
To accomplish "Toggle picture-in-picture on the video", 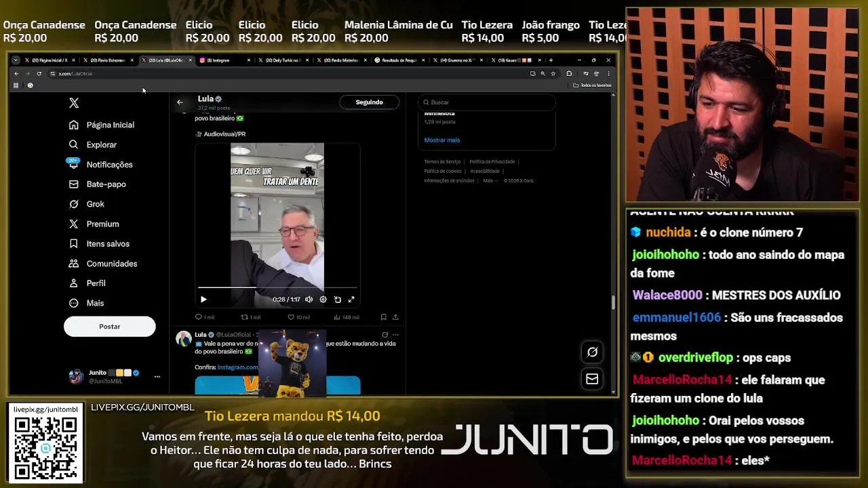I will click(337, 299).
